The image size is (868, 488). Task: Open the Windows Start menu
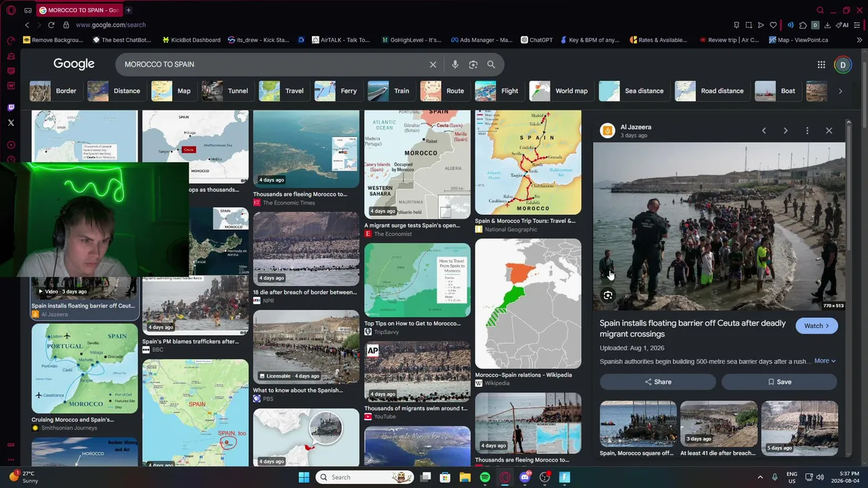(304, 477)
